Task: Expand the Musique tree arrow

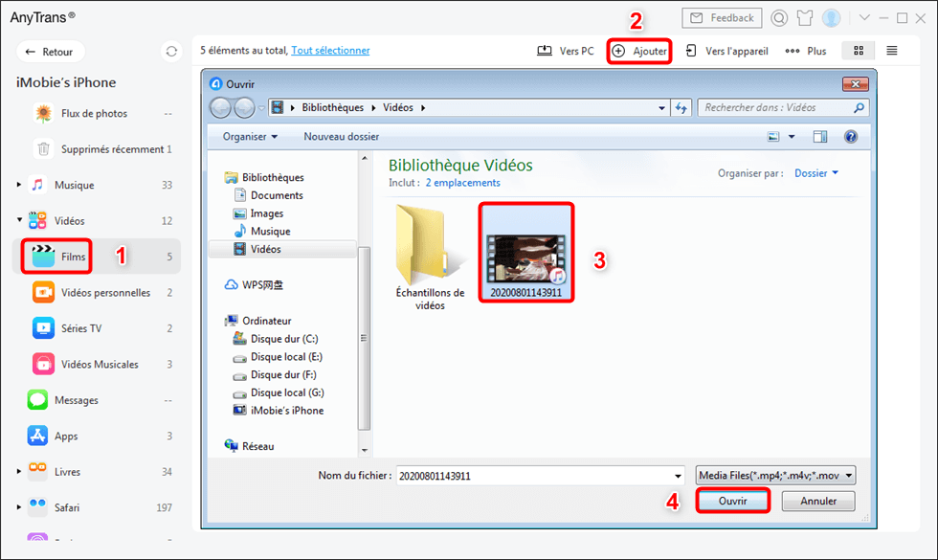Action: [x=19, y=185]
